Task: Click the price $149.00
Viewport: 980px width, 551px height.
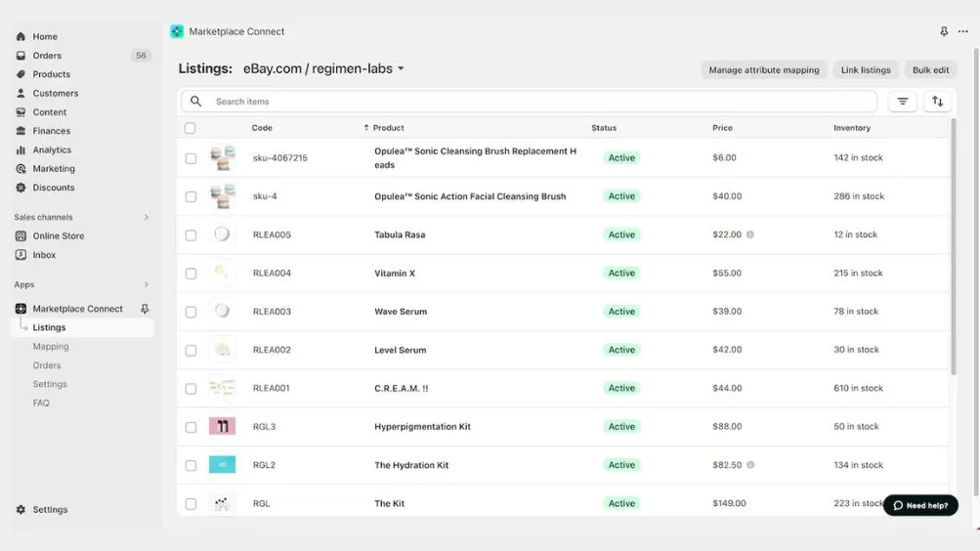Action: pyautogui.click(x=729, y=503)
